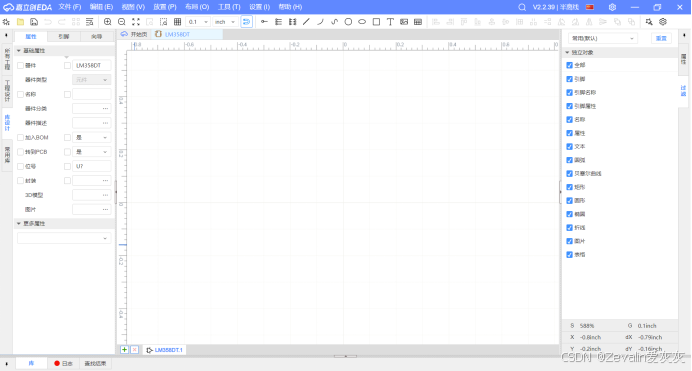
Task: Uncheck the 全部 filter checkbox
Action: coord(569,65)
